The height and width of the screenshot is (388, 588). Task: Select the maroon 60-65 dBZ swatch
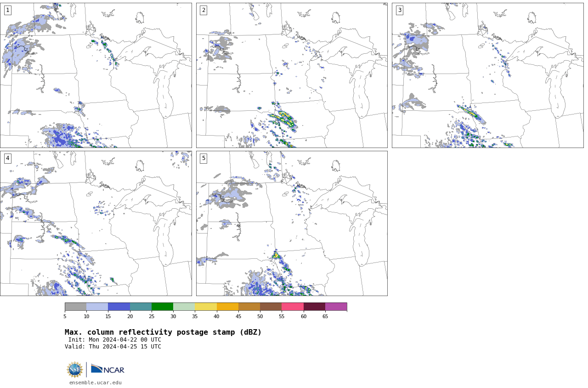click(x=314, y=307)
